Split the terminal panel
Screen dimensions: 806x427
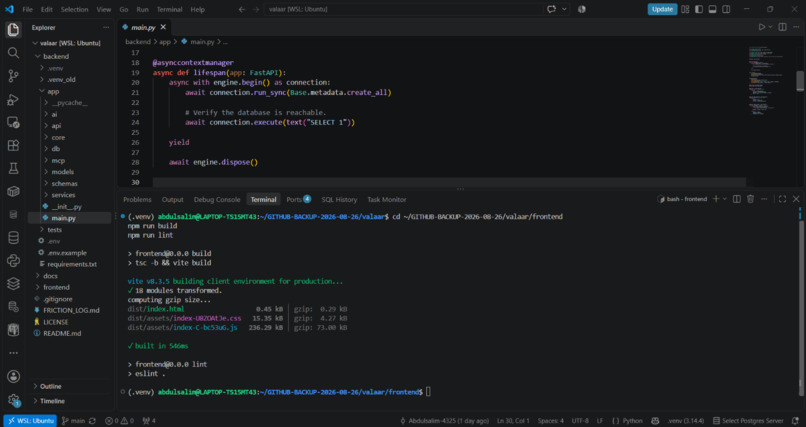[737, 199]
